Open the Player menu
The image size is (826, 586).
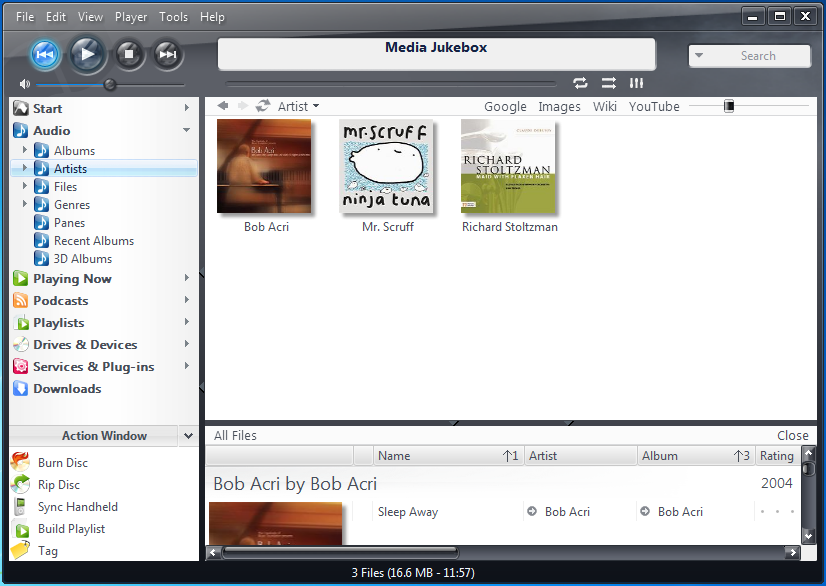[131, 16]
